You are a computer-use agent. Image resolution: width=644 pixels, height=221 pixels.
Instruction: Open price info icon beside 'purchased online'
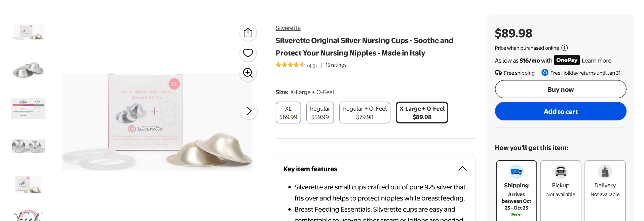coord(565,48)
